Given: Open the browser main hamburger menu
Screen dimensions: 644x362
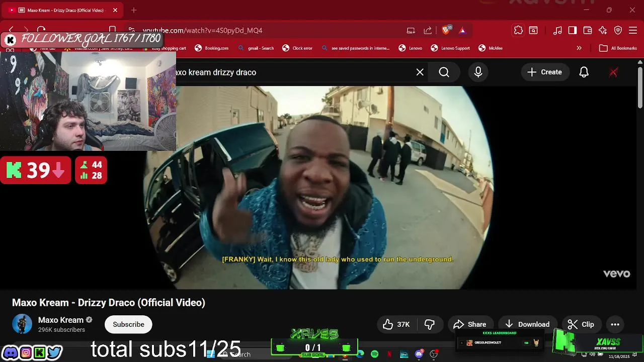Looking at the screenshot, I should pos(633,30).
